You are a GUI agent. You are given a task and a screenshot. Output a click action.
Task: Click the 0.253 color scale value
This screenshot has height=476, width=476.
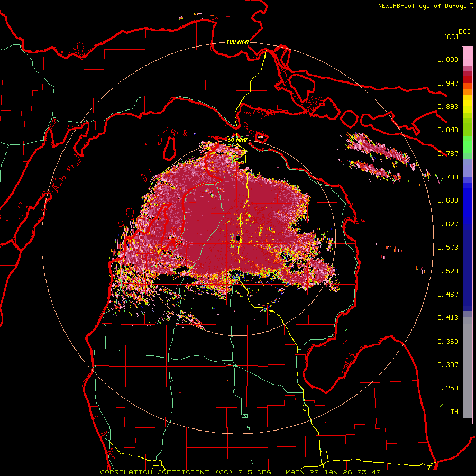coord(448,388)
